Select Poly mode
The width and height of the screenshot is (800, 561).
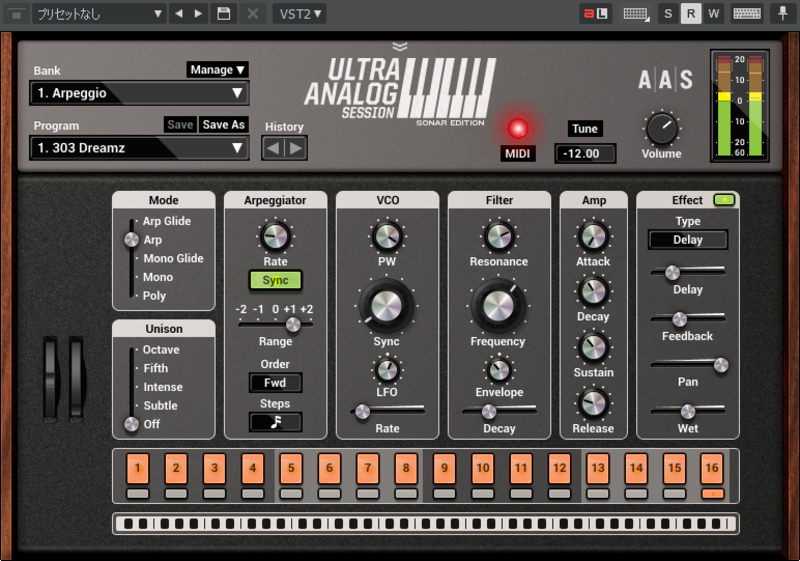tap(154, 295)
